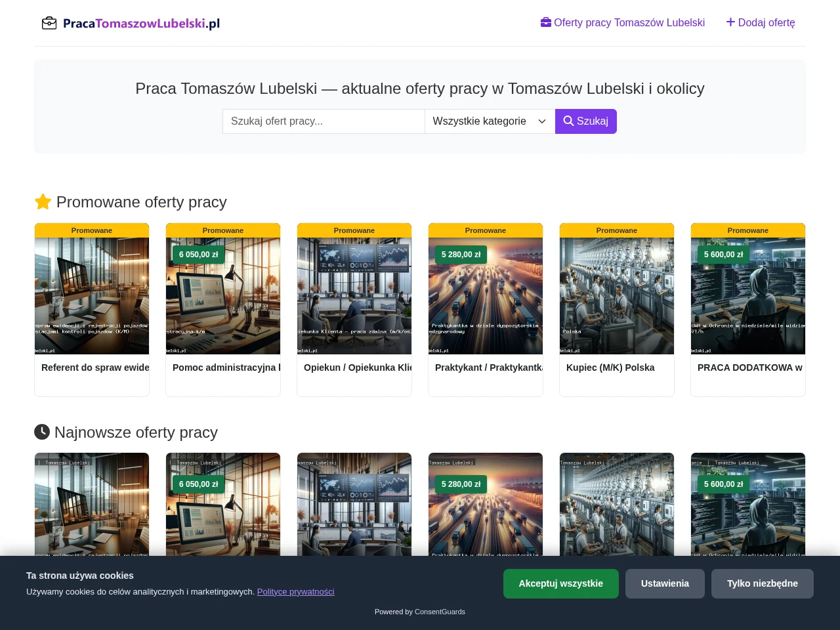
Task: Click the Pomoc administracyjna title
Action: point(226,367)
